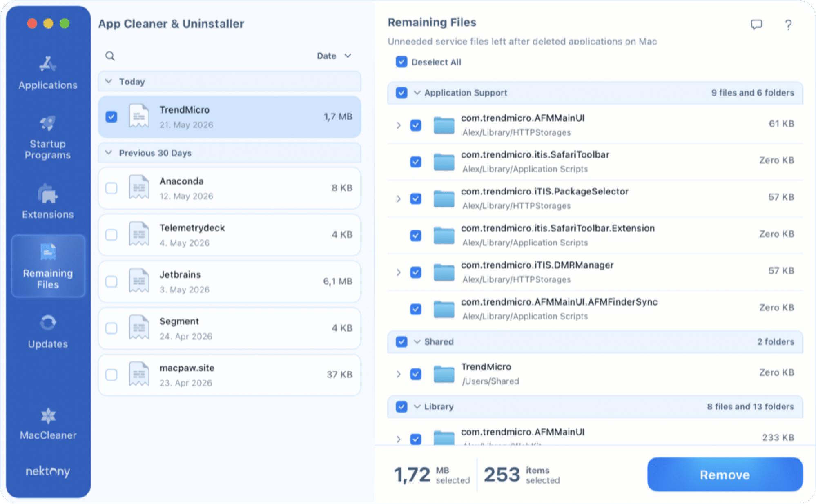
Task: Open the Applications section icon
Action: pos(48,64)
